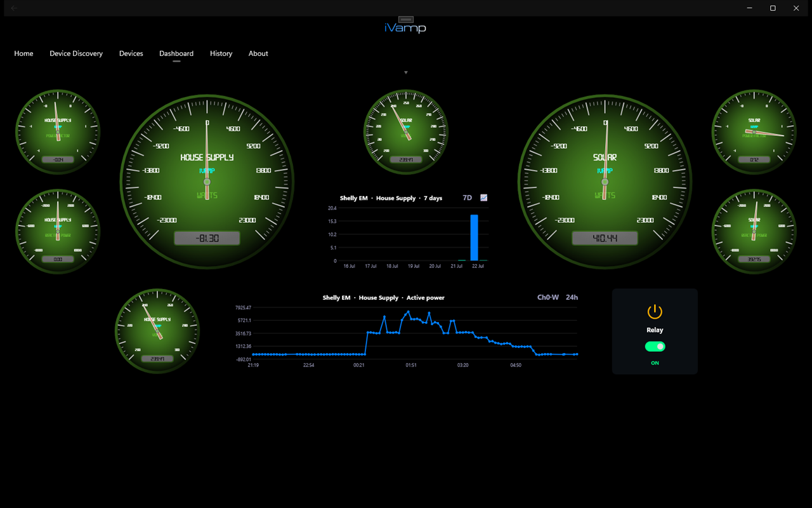
Task: Click the large House Supply watts gauge
Action: 207,182
